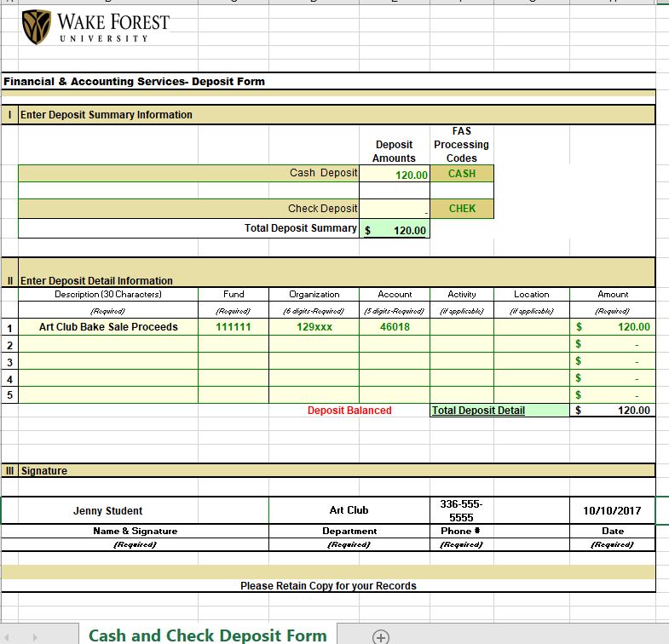Click the Amount column header
The image size is (669, 644).
(613, 294)
